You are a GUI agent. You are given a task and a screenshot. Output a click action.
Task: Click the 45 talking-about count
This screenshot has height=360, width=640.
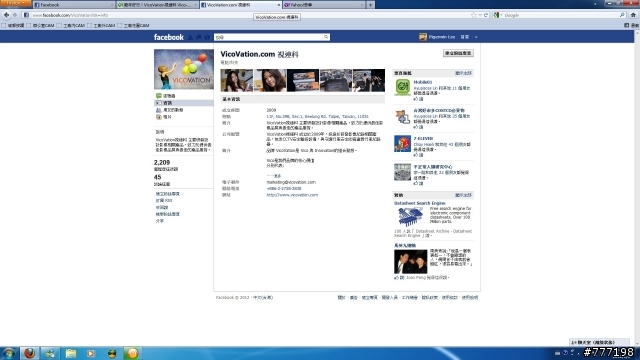pos(158,177)
